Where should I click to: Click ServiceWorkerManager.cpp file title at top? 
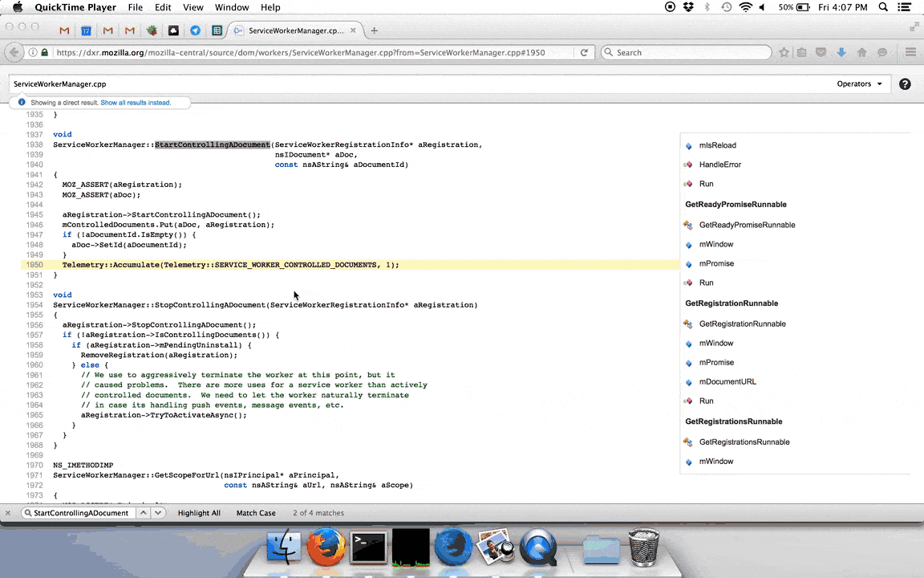[x=59, y=83]
